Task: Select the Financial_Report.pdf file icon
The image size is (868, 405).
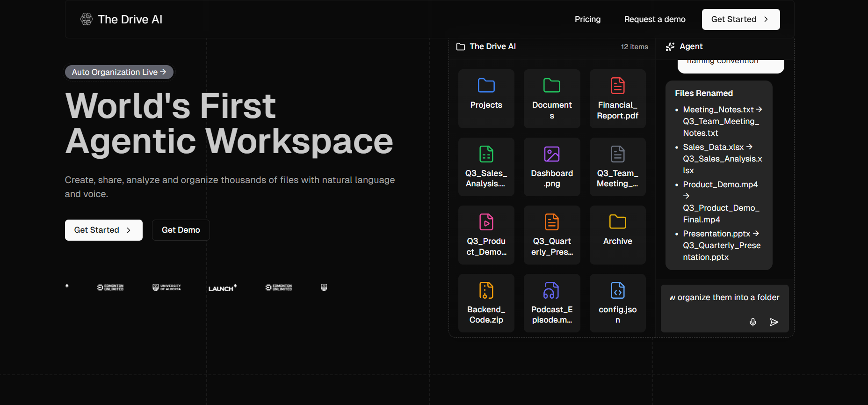Action: (618, 86)
